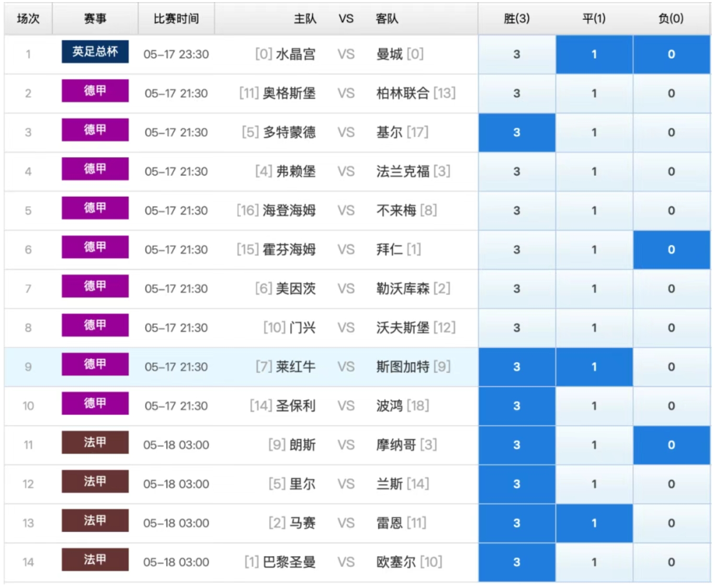This screenshot has width=715, height=588.
Task: Toggle loss (0) for 水晶宫 vs 曼城
Action: click(672, 54)
